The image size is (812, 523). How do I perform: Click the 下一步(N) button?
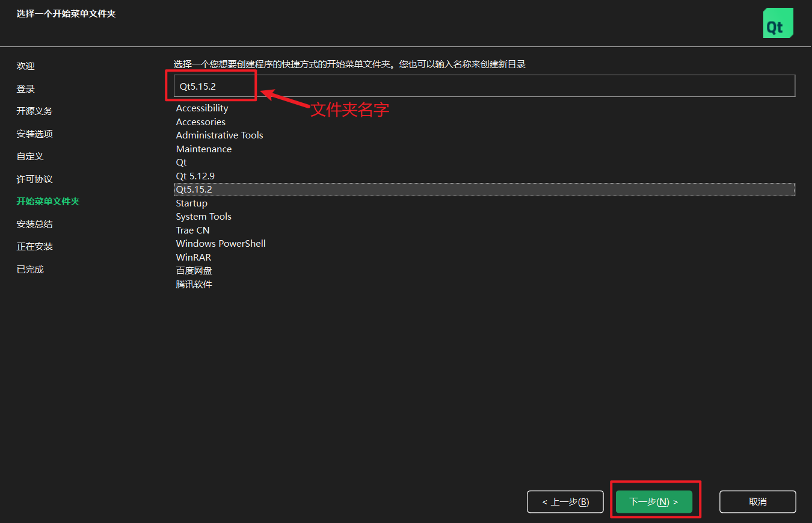pyautogui.click(x=654, y=502)
